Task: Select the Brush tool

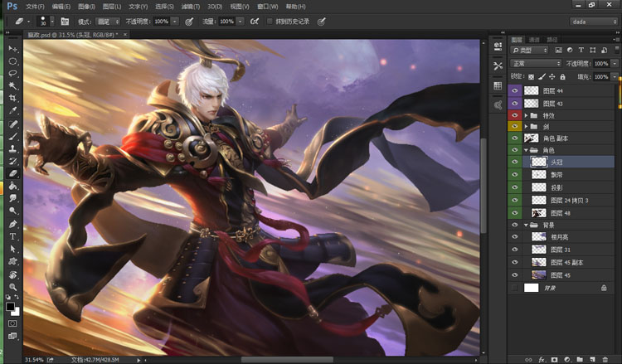Action: [12, 137]
